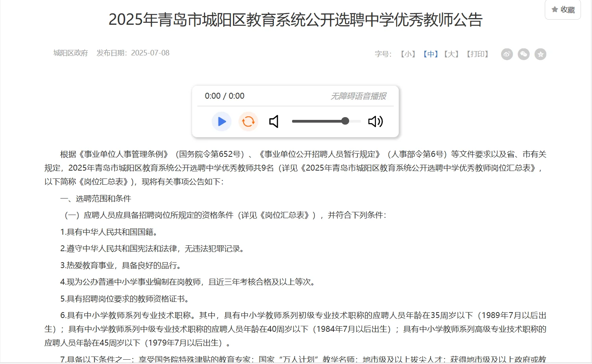The image size is (592, 364).
Task: Click the 收藏 favorite button
Action: point(563,9)
